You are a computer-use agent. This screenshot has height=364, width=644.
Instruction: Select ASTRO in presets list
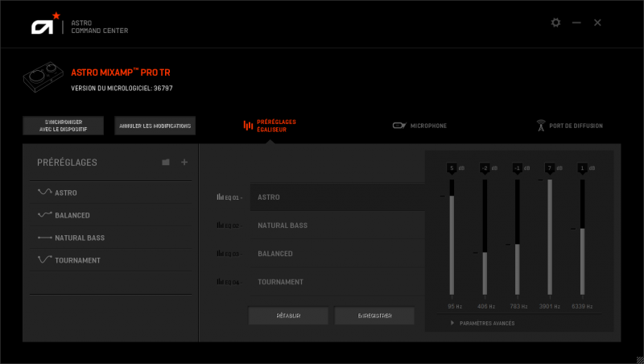110,192
